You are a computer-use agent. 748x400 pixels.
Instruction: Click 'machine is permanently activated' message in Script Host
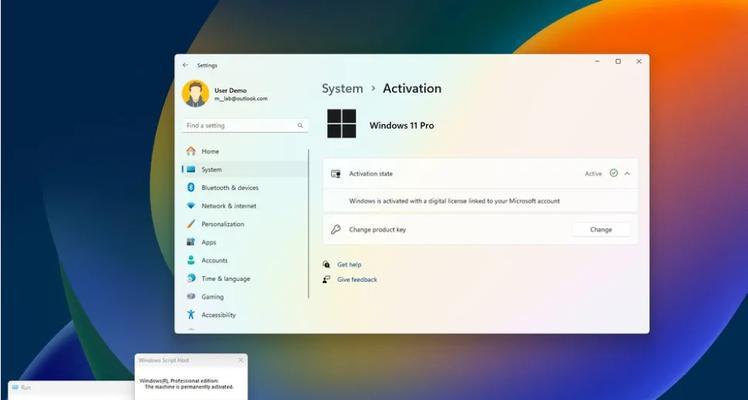[189, 387]
